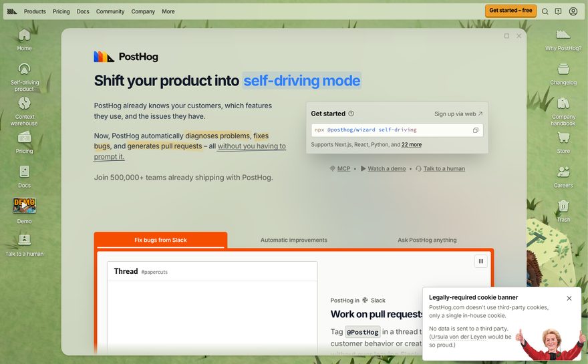
Task: Open the Talk to a human desktop icon
Action: click(x=24, y=245)
